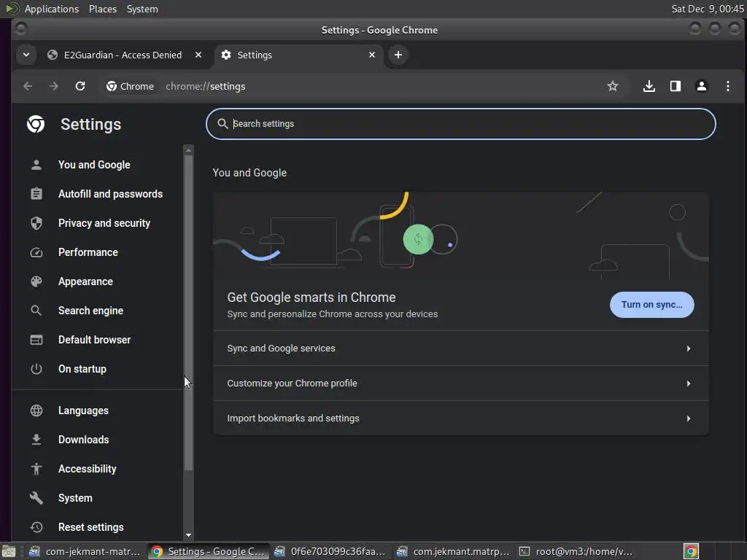Go to Search engine settings
Image resolution: width=747 pixels, height=560 pixels.
pyautogui.click(x=90, y=311)
